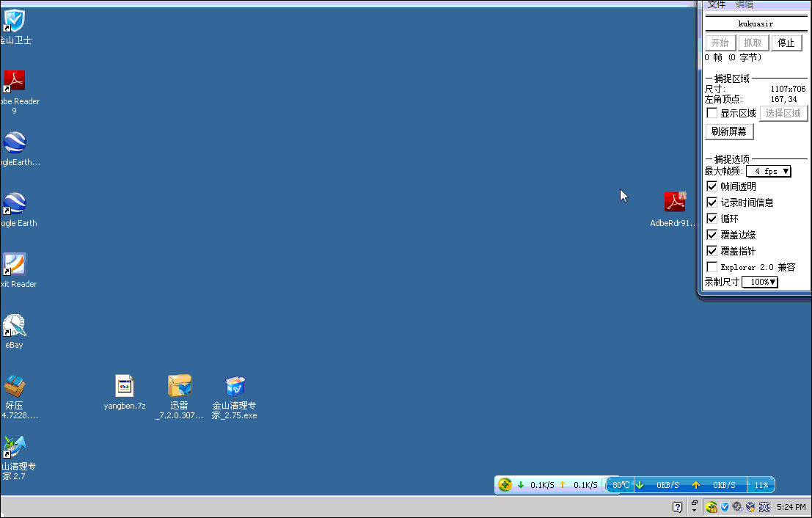The width and height of the screenshot is (812, 518).
Task: Open the 最大帧频 4 fps dropdown
Action: (769, 171)
